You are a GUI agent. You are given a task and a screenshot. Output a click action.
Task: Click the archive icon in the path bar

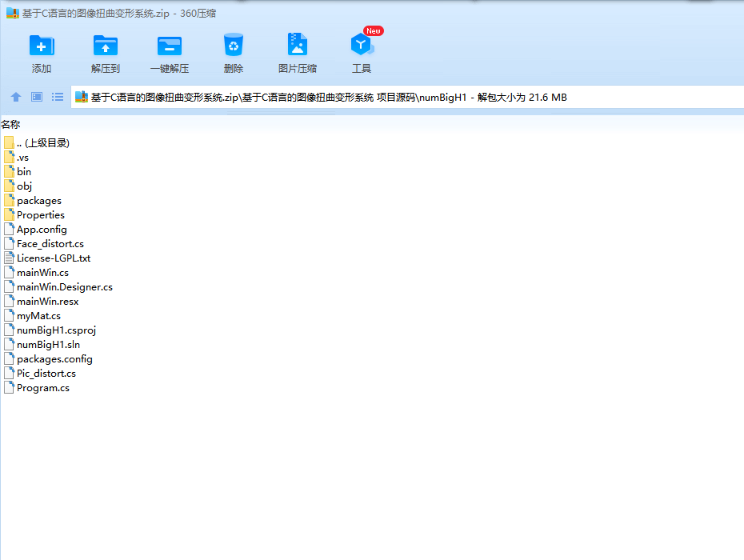point(82,97)
